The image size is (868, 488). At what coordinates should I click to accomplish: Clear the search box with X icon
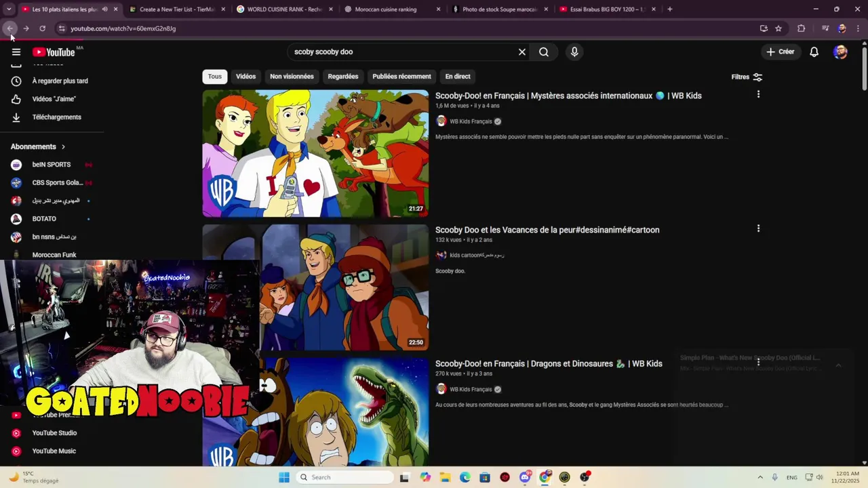pyautogui.click(x=522, y=52)
